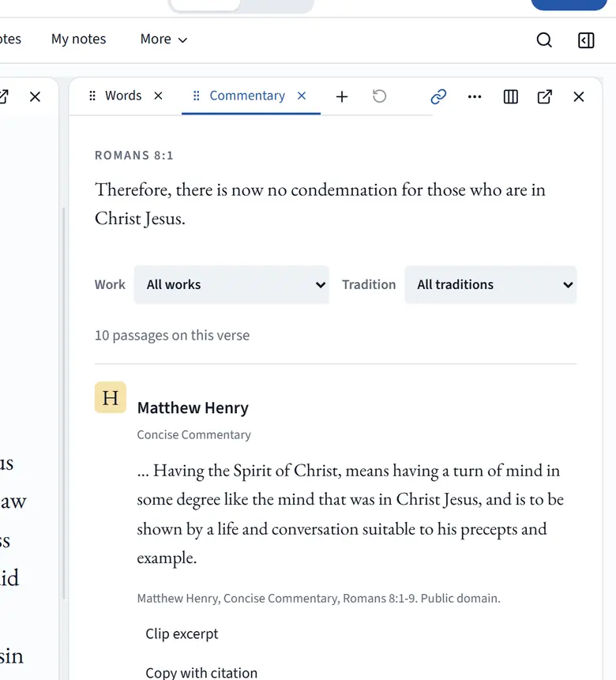Screen dimensions: 616x680
Task: Click the left panel vertical scrollbar
Action: (64, 404)
